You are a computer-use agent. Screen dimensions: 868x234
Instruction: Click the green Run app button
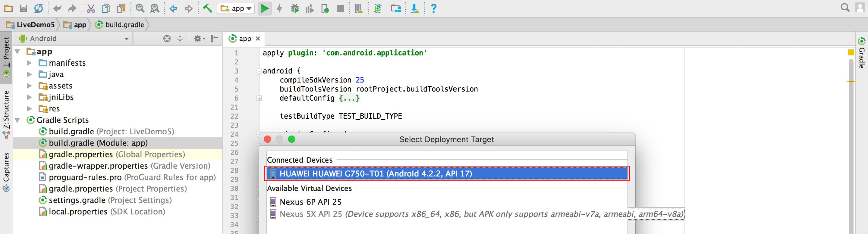(x=265, y=8)
